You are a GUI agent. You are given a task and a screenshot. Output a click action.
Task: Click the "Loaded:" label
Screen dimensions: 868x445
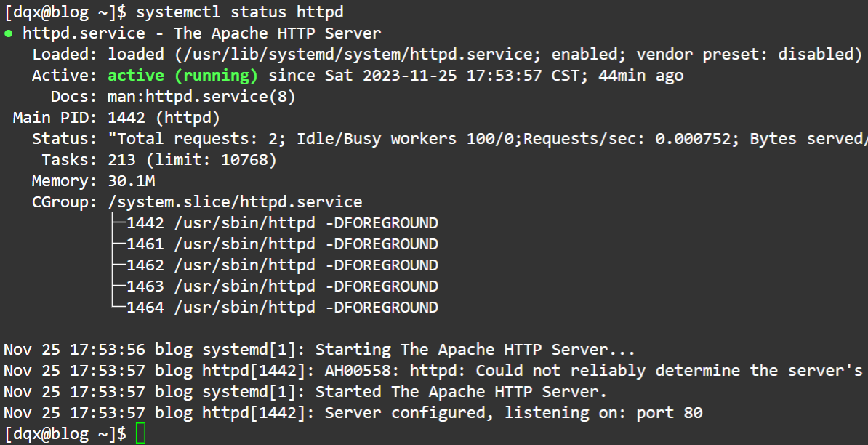click(65, 55)
